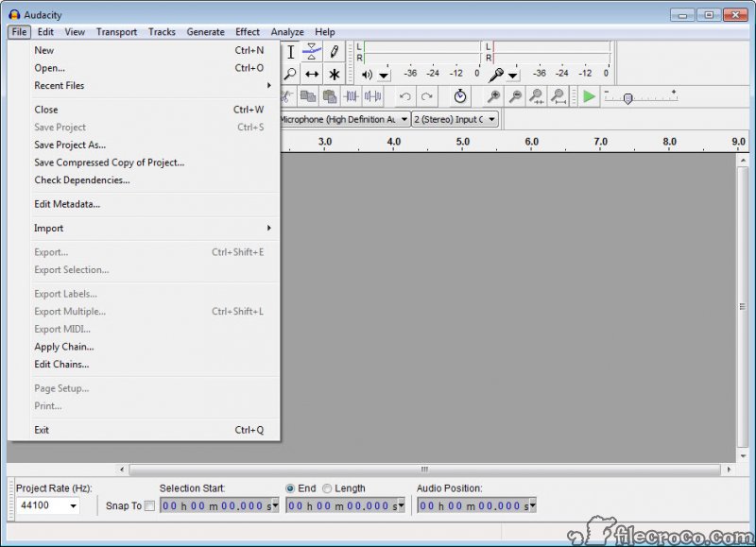Viewport: 756px width, 547px height.
Task: Open the Effect menu
Action: tap(248, 32)
